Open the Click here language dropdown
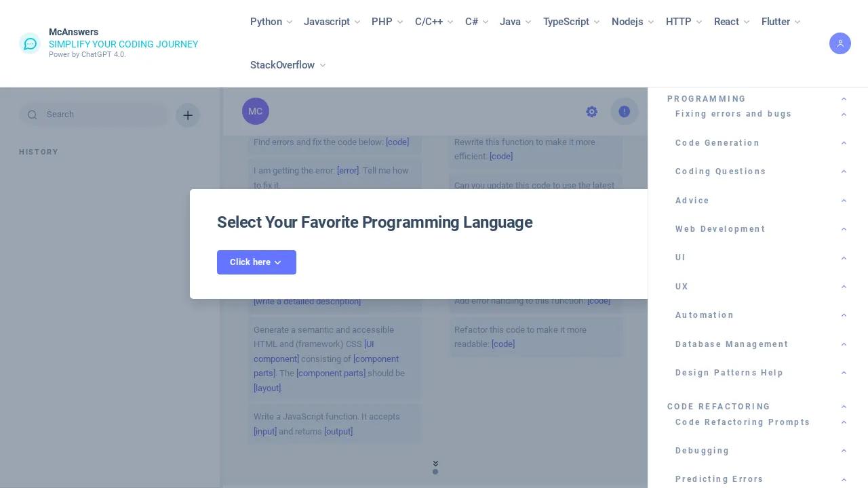 256,262
